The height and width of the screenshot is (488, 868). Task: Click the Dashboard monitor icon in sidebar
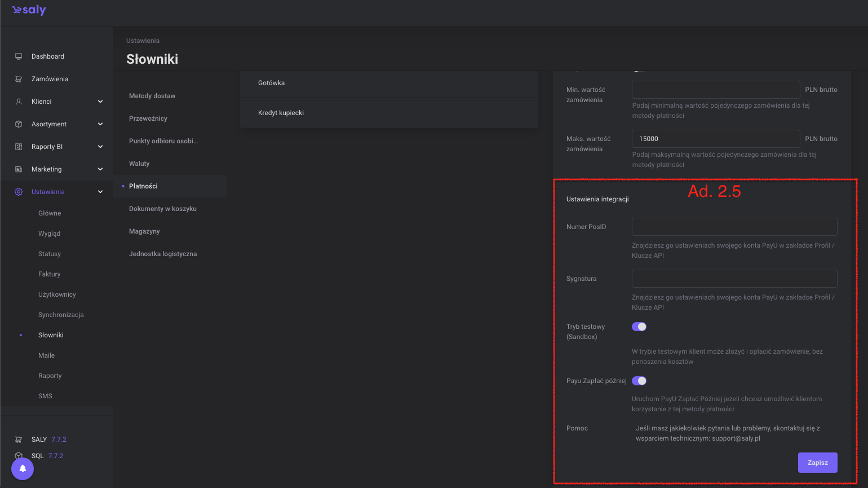coord(19,56)
